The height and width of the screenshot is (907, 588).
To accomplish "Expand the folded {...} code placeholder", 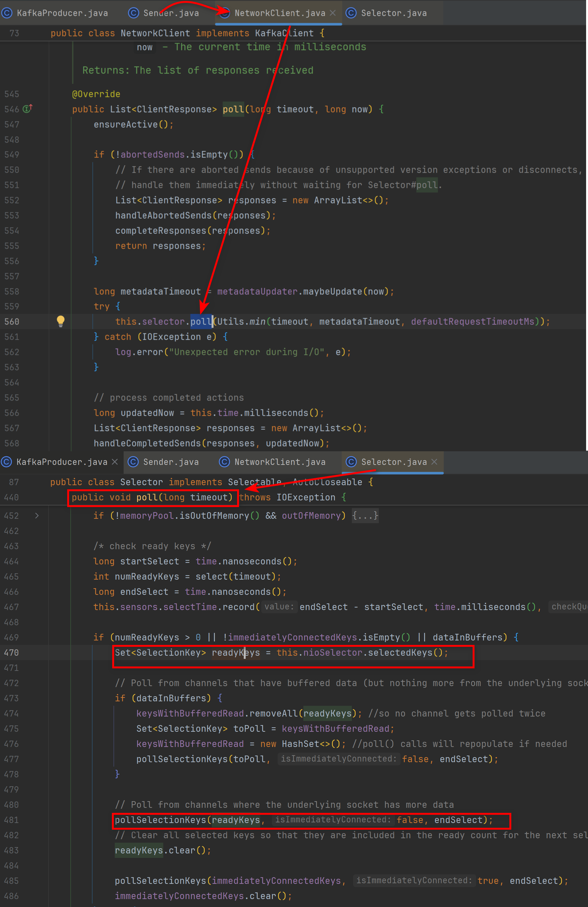I will pos(365,516).
